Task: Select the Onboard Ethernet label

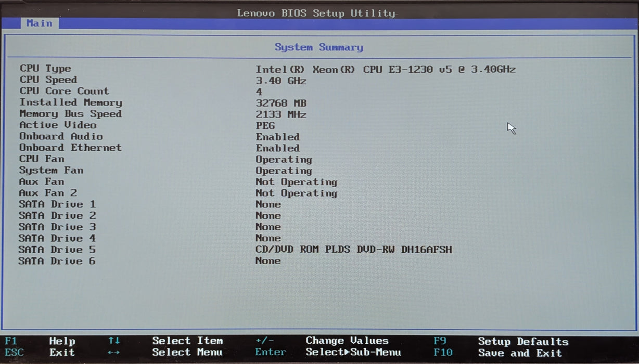Action: pyautogui.click(x=70, y=148)
